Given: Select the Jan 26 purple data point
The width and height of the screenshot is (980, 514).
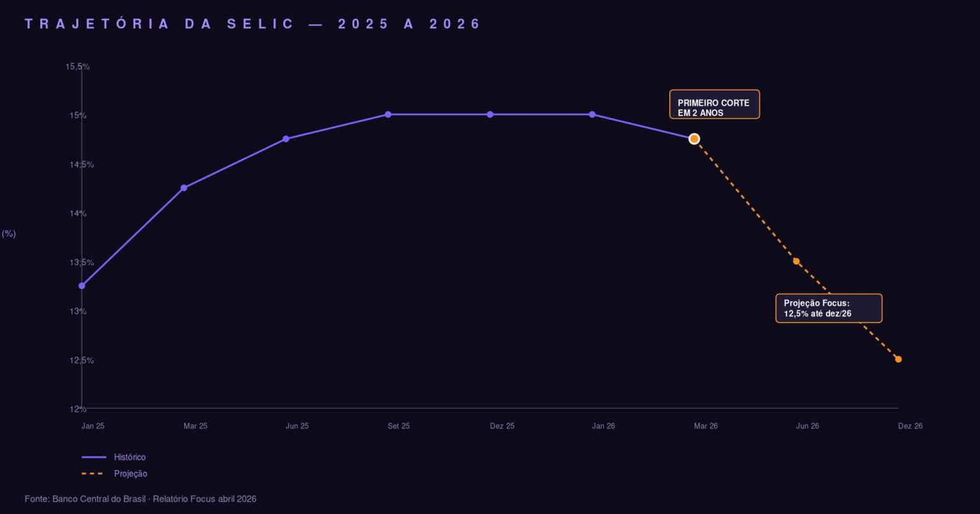Looking at the screenshot, I should point(592,115).
